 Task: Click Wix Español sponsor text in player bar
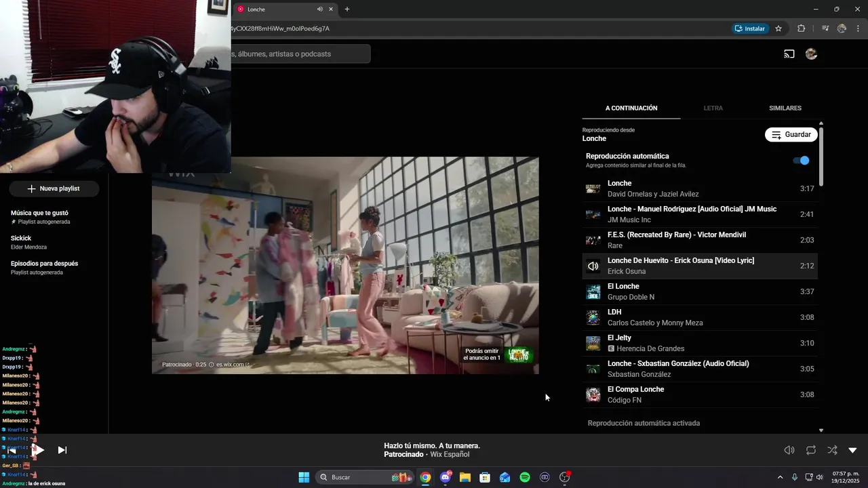[450, 455]
